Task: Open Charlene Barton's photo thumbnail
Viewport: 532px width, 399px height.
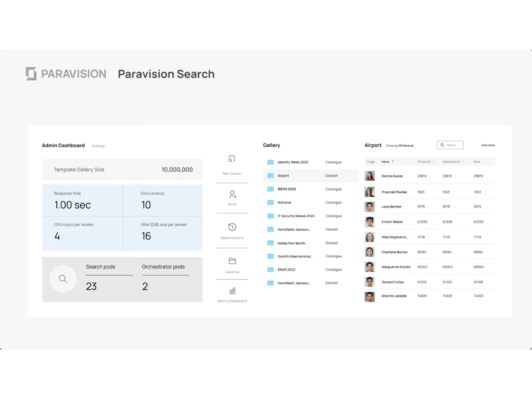Action: (370, 252)
